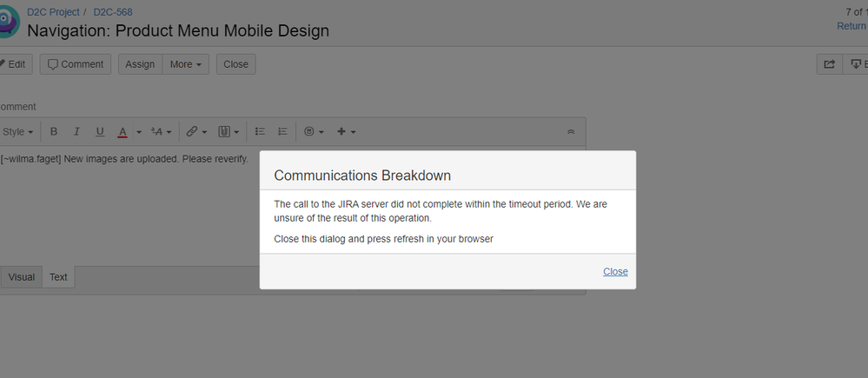The height and width of the screenshot is (378, 868).
Task: Click the Communications Breakdown heading
Action: click(362, 176)
